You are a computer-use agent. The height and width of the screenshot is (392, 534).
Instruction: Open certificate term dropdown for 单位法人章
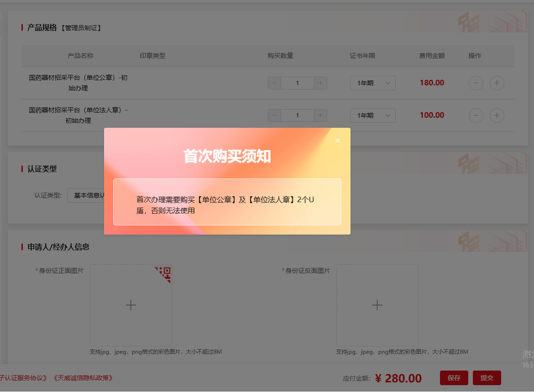[372, 115]
